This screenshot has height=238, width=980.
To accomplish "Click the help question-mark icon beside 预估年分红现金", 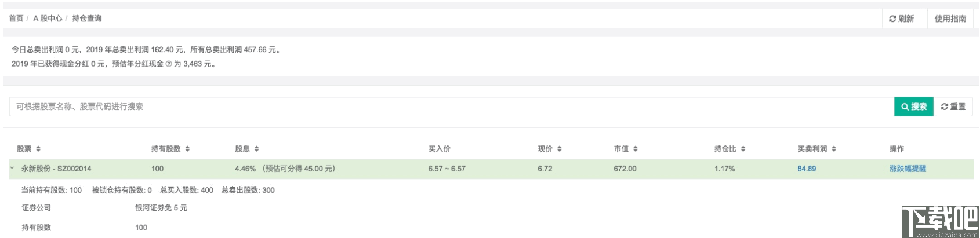I will (169, 64).
